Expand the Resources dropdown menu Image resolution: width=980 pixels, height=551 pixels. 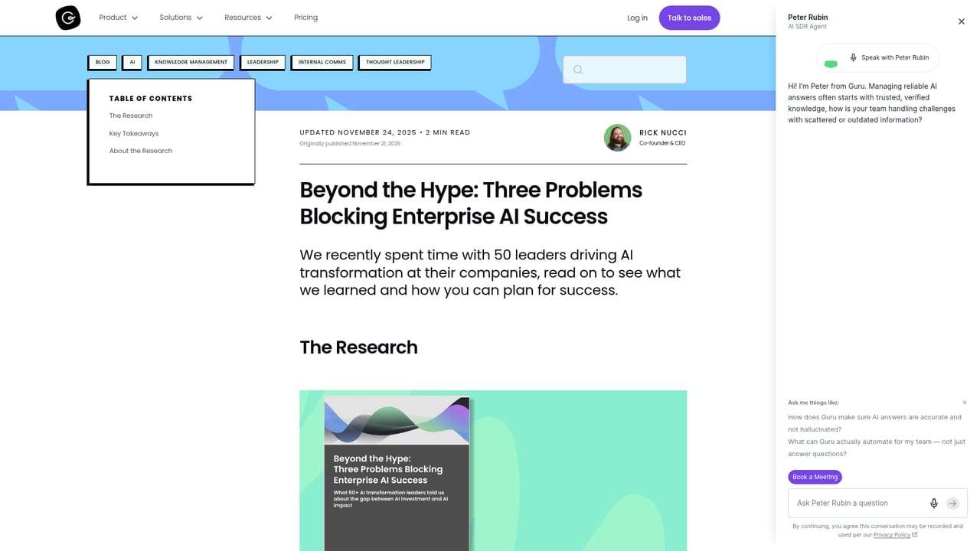(249, 18)
